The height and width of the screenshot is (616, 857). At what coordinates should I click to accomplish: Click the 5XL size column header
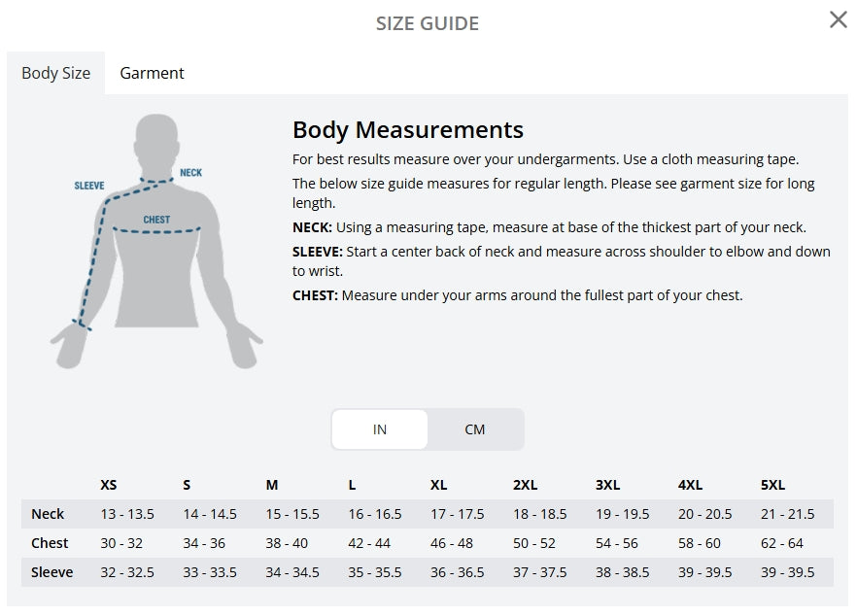[773, 485]
